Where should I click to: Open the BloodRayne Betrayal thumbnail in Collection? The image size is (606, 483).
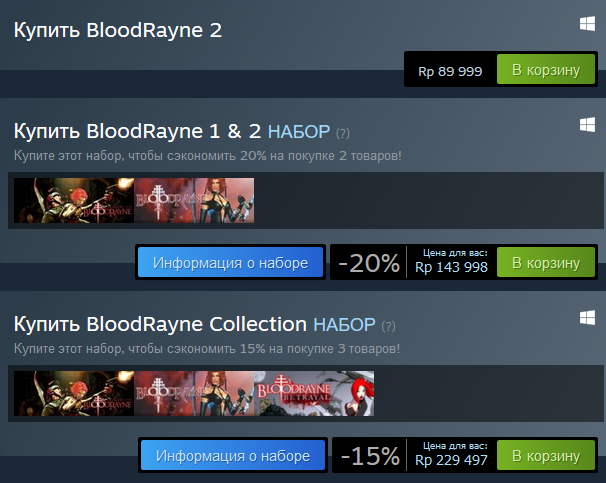coord(314,393)
